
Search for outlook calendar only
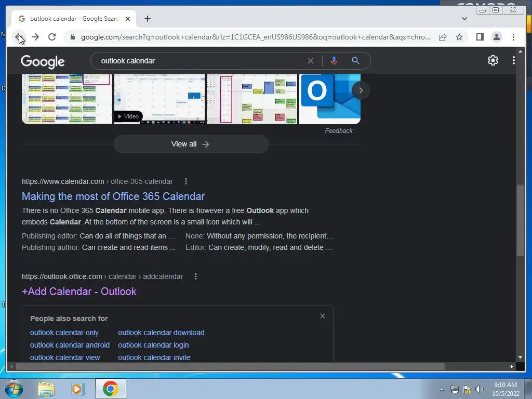(x=64, y=333)
